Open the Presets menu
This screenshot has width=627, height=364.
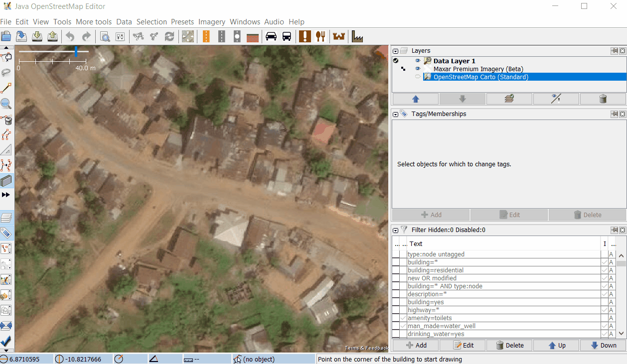182,22
